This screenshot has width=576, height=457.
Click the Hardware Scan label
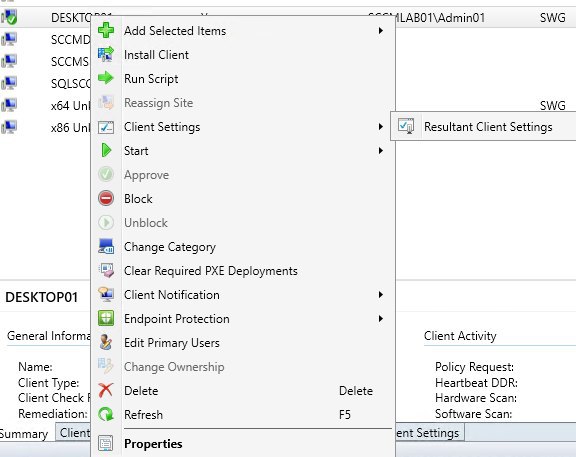pyautogui.click(x=476, y=398)
